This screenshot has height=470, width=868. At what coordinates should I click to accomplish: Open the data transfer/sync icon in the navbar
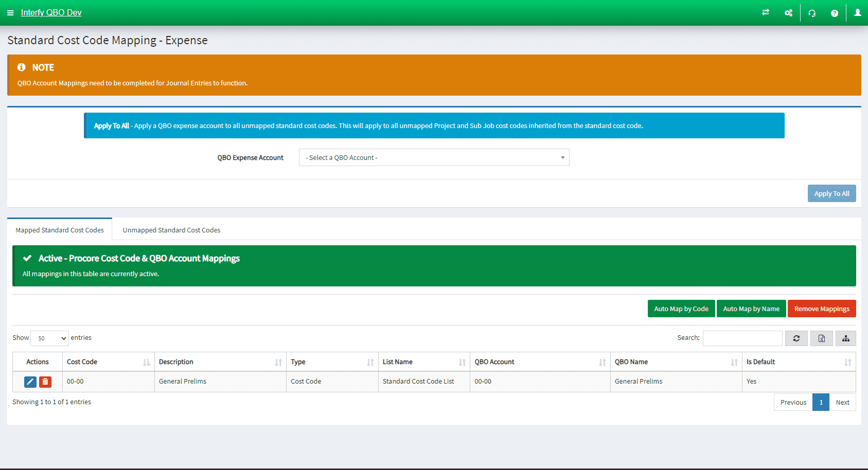coord(765,12)
